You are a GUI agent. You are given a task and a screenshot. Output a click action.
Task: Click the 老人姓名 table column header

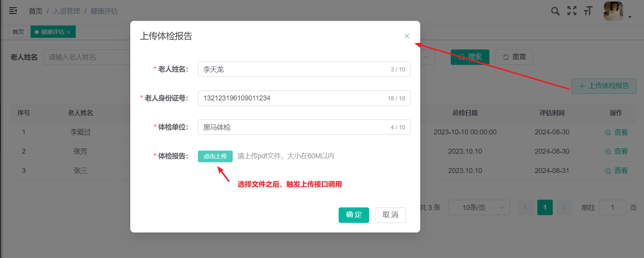pos(80,113)
